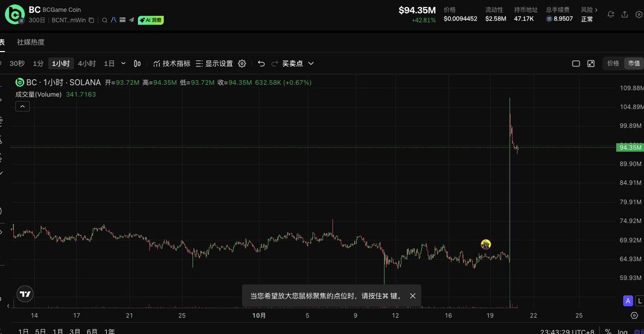Click the share icon in the header
644x334 pixels.
tap(626, 14)
